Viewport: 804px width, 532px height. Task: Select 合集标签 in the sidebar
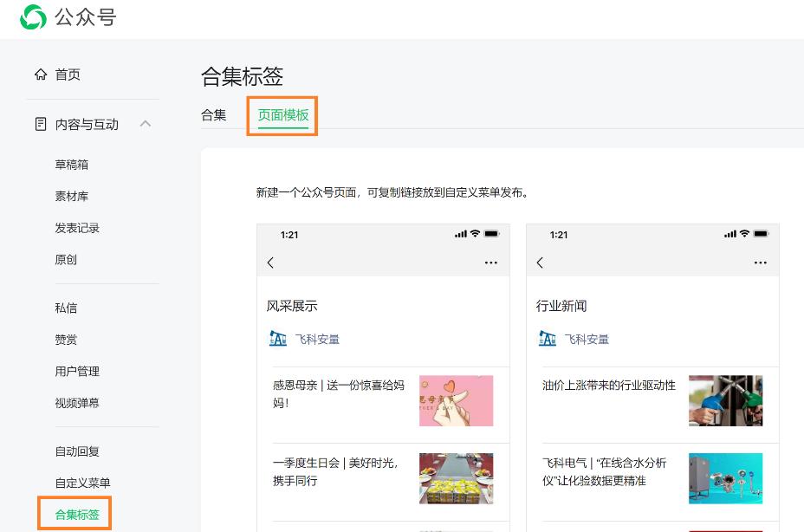75,514
